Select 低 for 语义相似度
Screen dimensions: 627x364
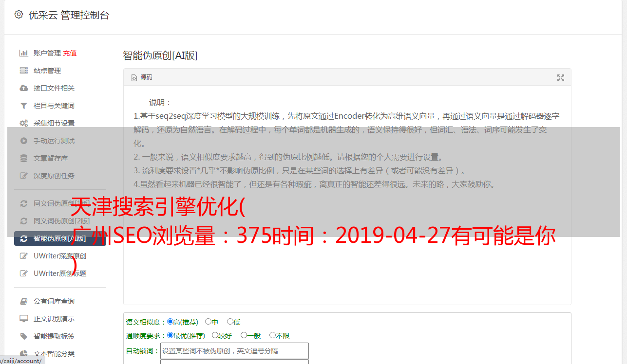(230, 322)
